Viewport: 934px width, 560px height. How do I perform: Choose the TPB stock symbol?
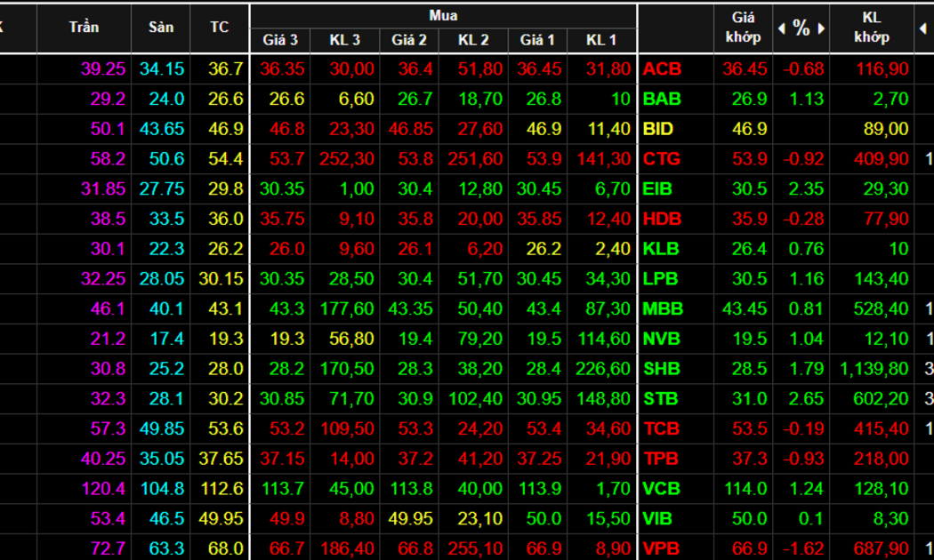click(661, 459)
